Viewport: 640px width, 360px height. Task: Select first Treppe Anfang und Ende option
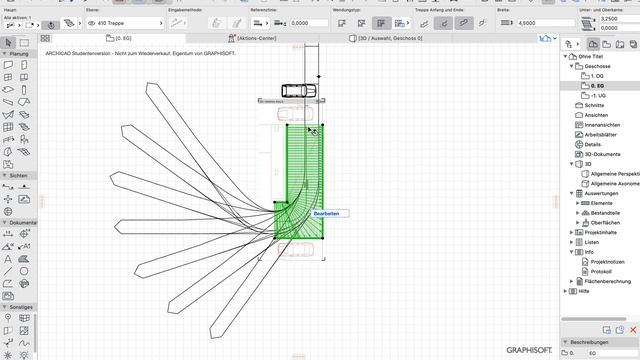(424, 23)
